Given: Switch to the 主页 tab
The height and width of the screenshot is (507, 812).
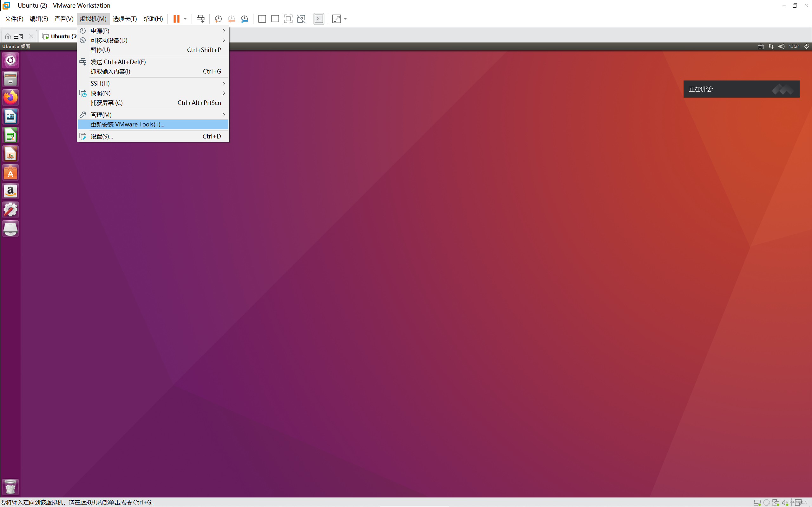Looking at the screenshot, I should (x=17, y=36).
